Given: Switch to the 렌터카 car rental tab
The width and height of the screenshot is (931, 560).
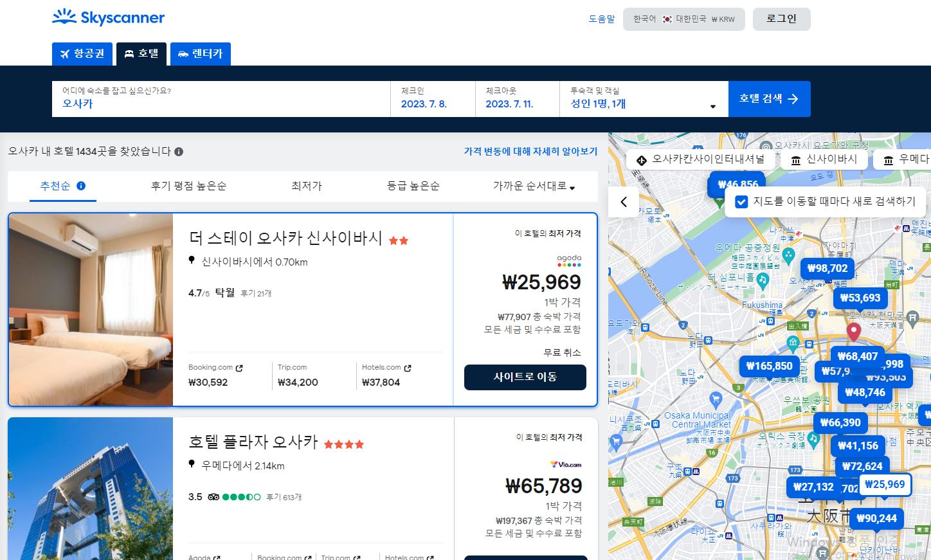Looking at the screenshot, I should [x=201, y=54].
